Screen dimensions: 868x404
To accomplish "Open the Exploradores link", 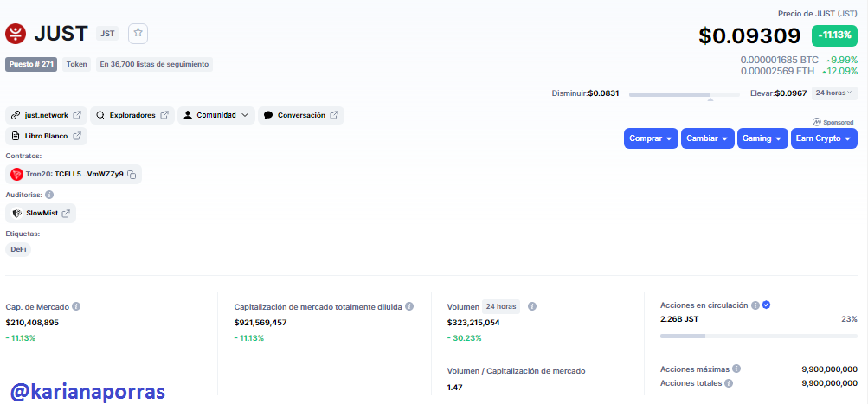I will click(132, 115).
